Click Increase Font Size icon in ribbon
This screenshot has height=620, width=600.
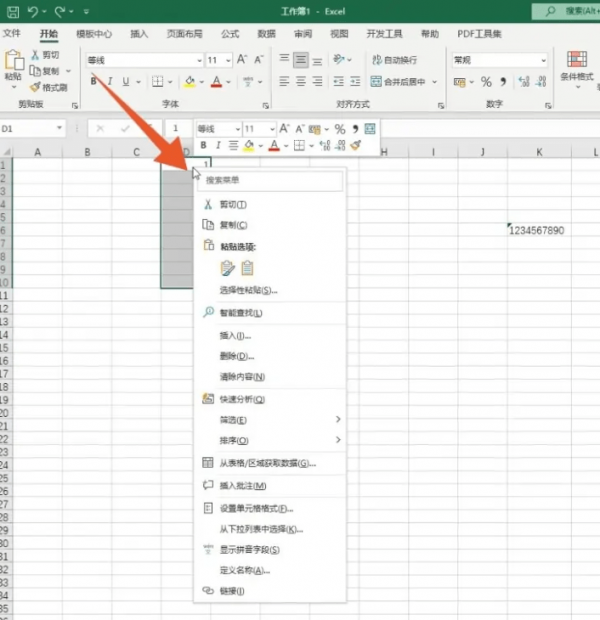(x=242, y=60)
